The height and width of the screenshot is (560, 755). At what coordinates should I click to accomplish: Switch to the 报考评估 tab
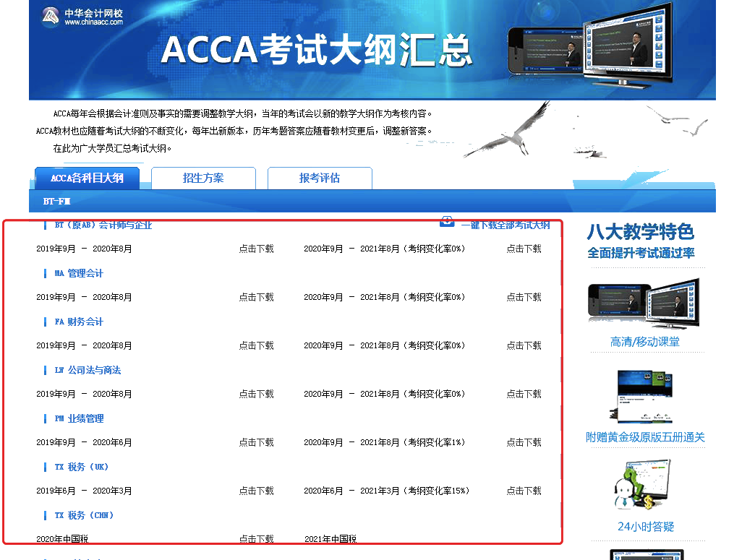pos(320,178)
